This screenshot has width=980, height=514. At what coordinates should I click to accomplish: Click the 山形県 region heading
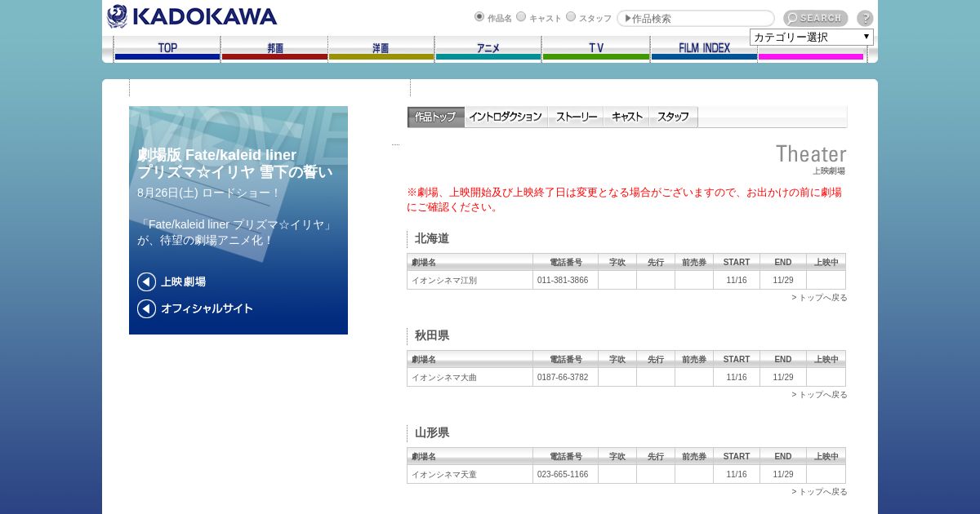[432, 432]
